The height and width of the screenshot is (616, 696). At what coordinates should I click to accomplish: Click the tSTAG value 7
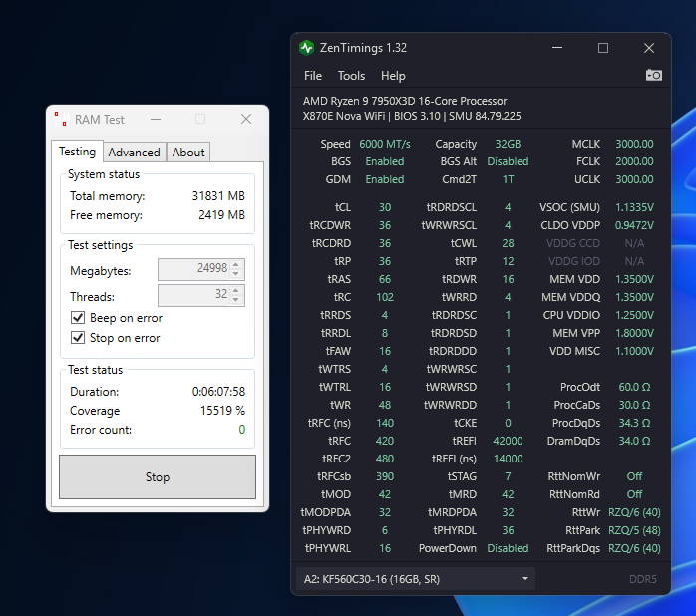pos(508,476)
